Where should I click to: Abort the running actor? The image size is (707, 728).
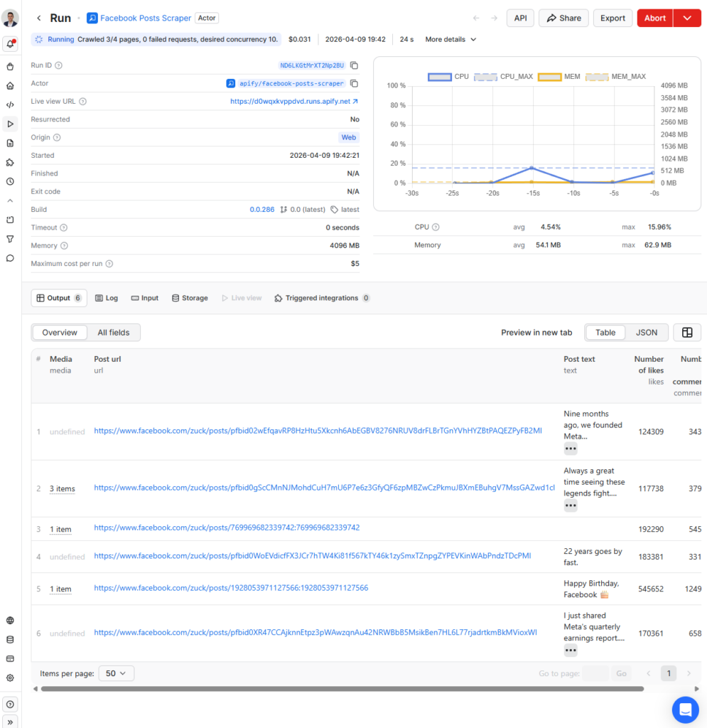pos(655,18)
